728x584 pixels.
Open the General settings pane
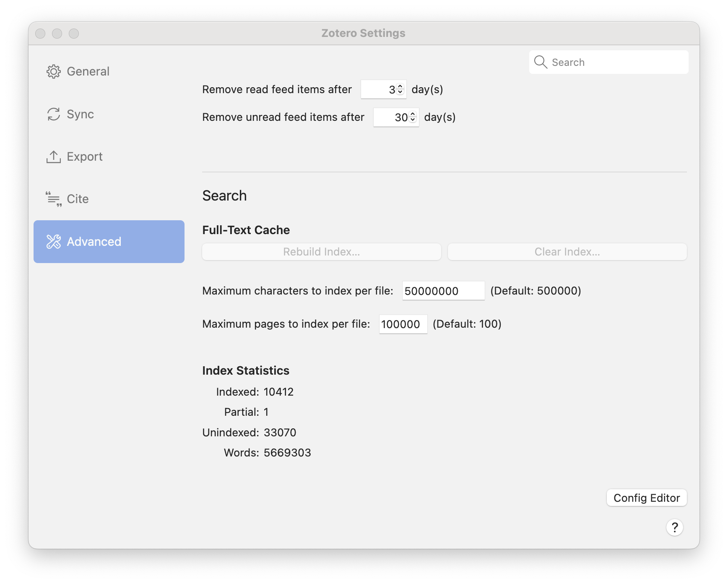pos(109,72)
